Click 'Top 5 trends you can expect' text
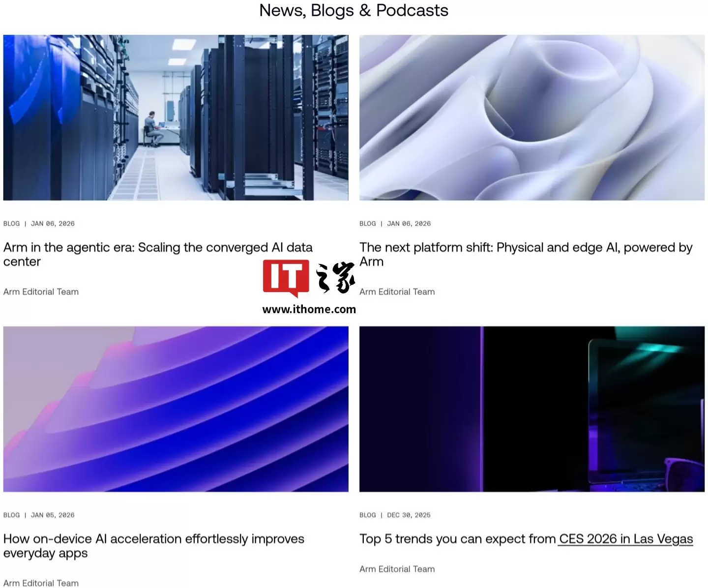708x588 pixels. (x=457, y=539)
